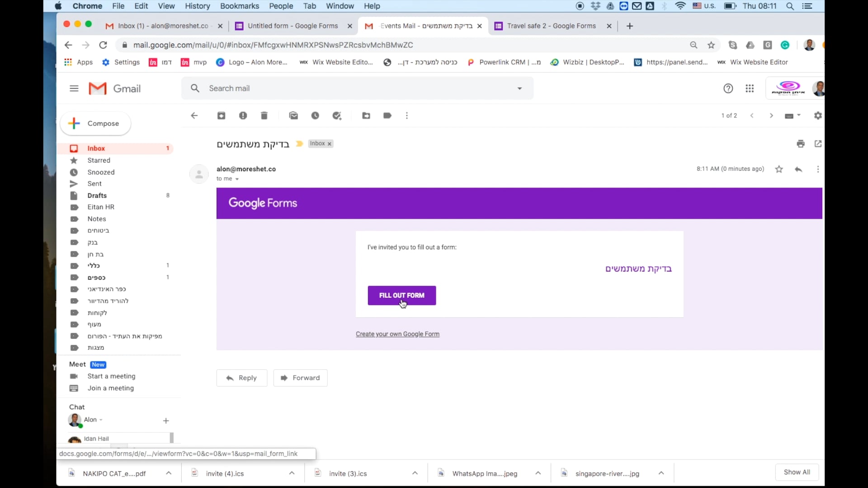868x488 pixels.
Task: Click the Compose button
Action: pos(95,123)
